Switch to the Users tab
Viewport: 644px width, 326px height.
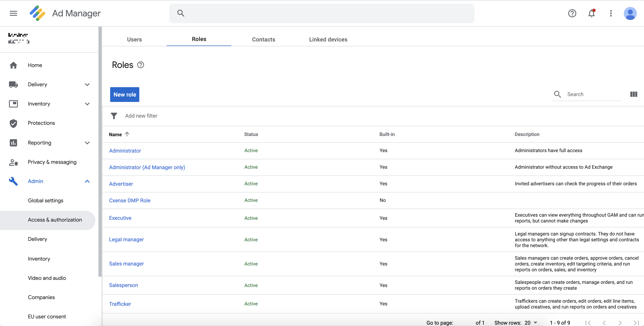[134, 39]
